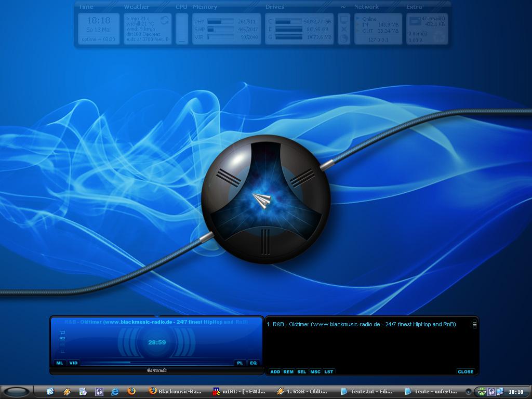Click the scrolling song title in Winamp player

(x=156, y=322)
